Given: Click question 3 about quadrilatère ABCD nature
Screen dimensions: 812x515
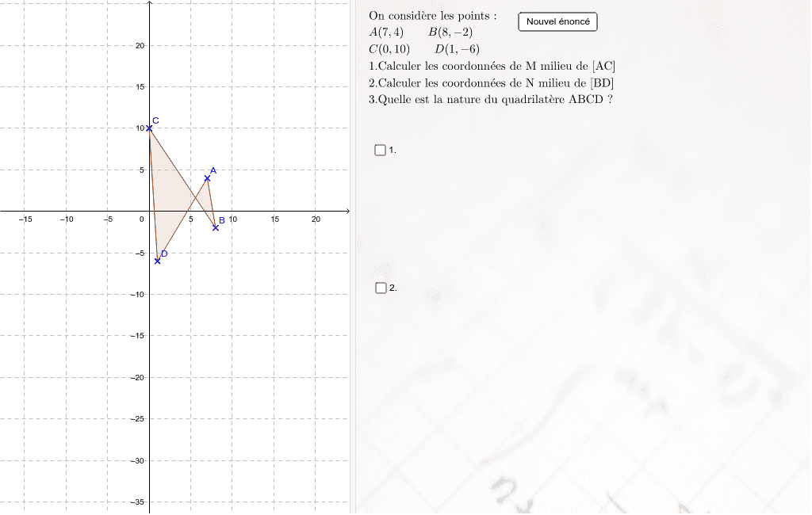Looking at the screenshot, I should coord(492,99).
